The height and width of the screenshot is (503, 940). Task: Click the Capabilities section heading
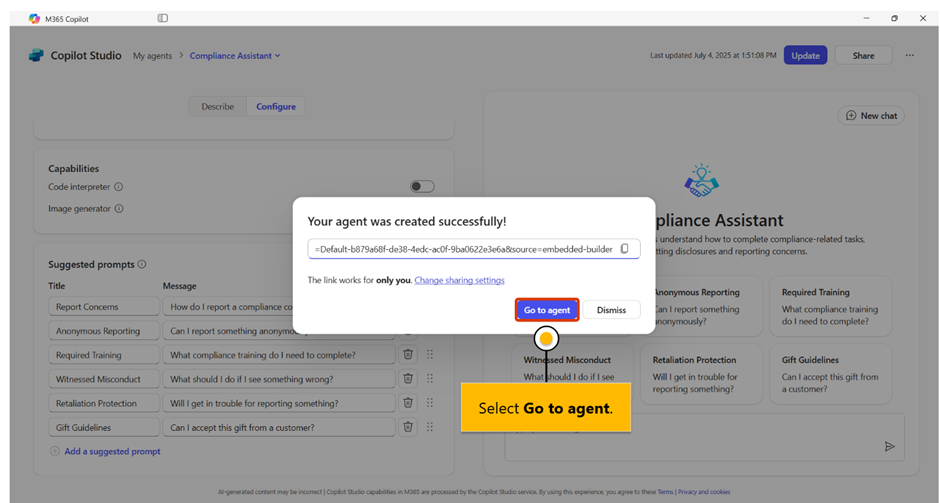tap(74, 168)
